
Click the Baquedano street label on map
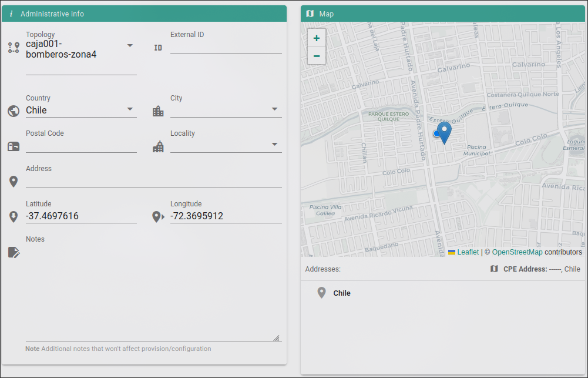[x=381, y=247]
